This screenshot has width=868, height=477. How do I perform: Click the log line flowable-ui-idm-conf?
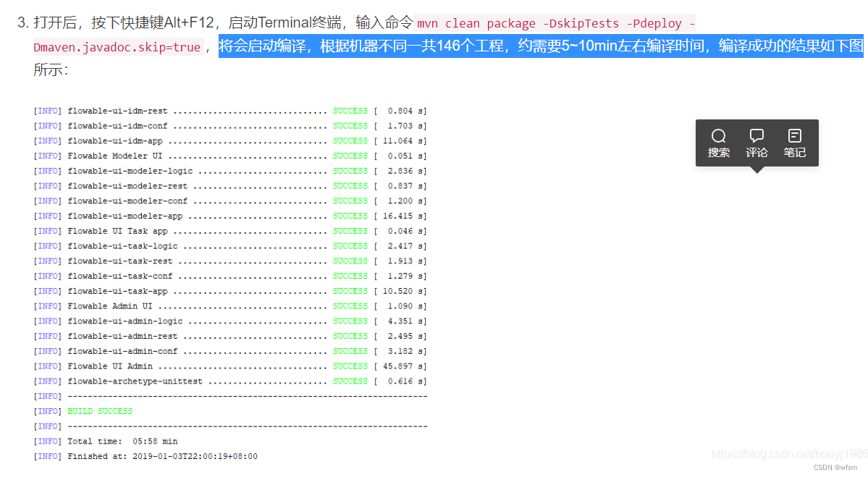coord(229,126)
